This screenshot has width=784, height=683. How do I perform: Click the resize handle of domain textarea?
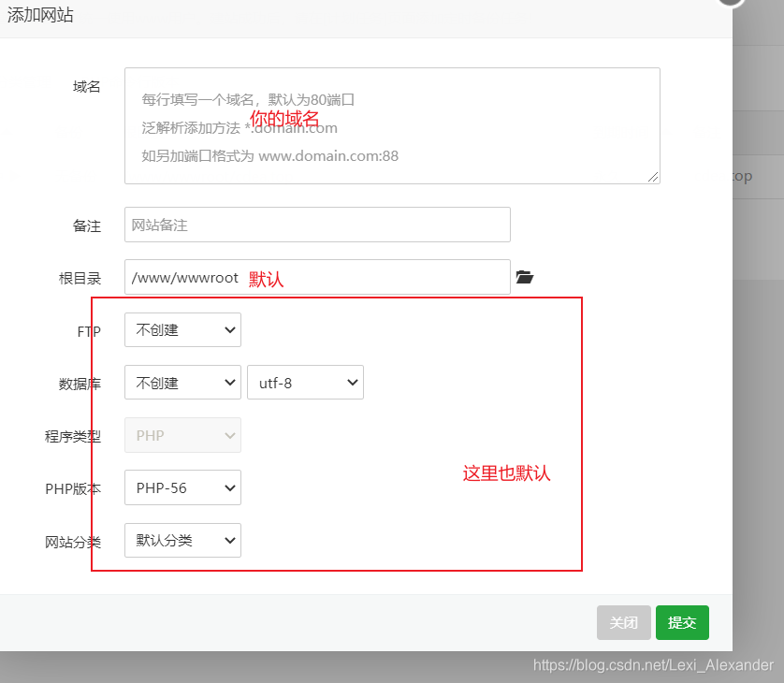tap(653, 177)
